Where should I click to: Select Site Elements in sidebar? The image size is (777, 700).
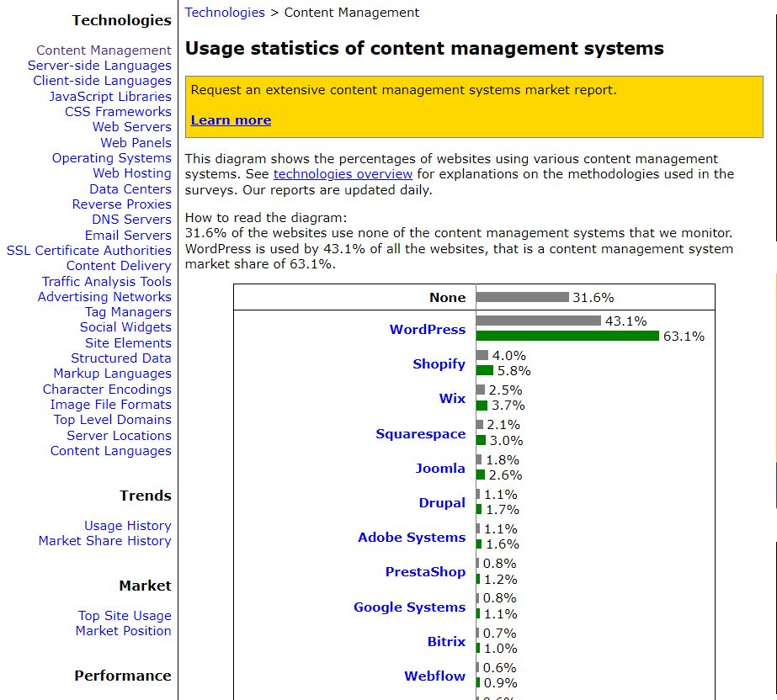[x=128, y=343]
